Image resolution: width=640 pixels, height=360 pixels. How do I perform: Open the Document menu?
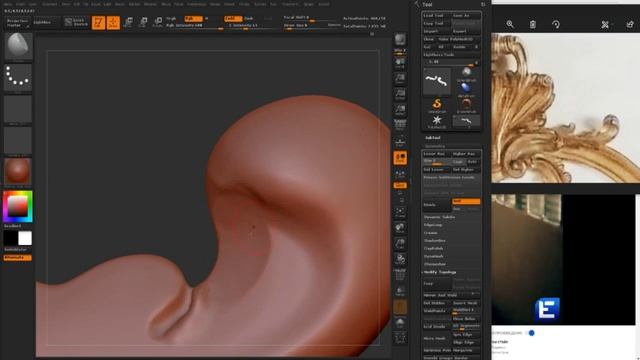[50, 4]
